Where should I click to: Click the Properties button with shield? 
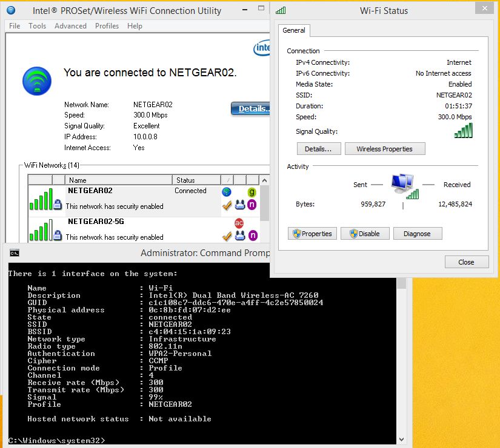click(312, 234)
